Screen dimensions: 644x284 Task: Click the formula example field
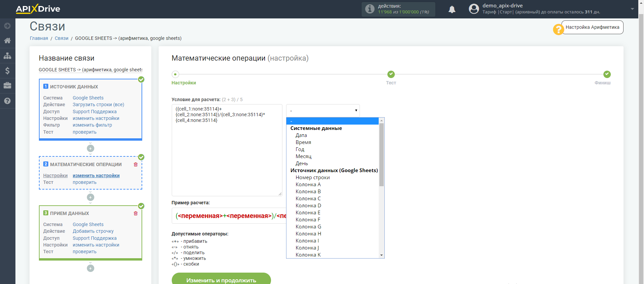coord(229,216)
